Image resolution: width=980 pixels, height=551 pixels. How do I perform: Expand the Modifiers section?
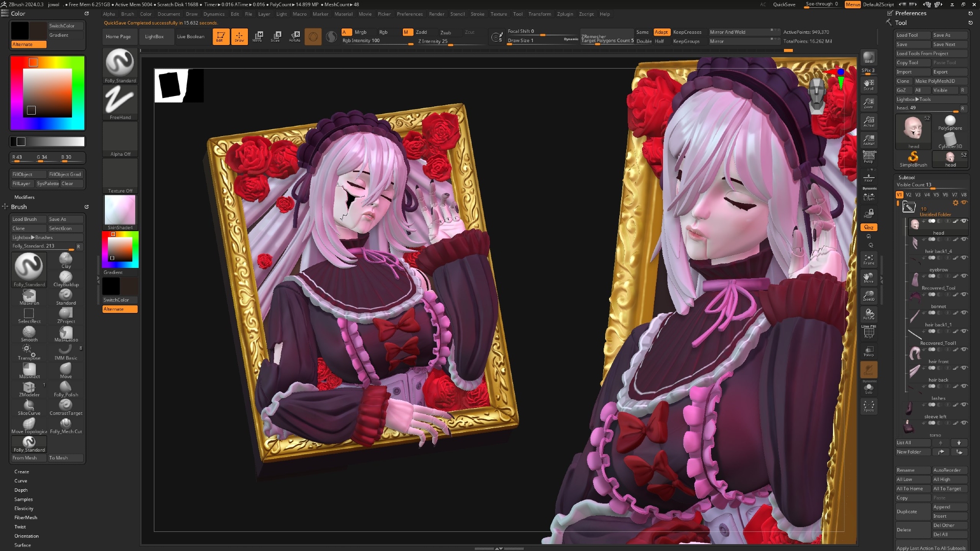(24, 197)
